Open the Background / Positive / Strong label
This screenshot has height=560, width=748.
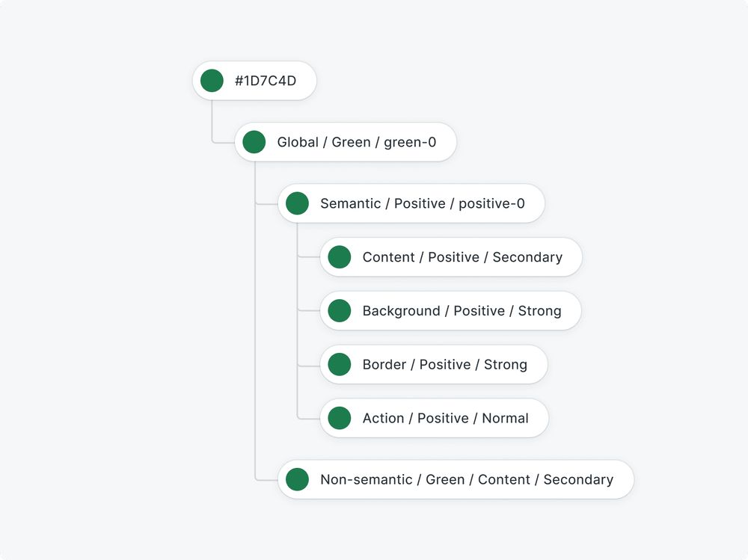[462, 311]
